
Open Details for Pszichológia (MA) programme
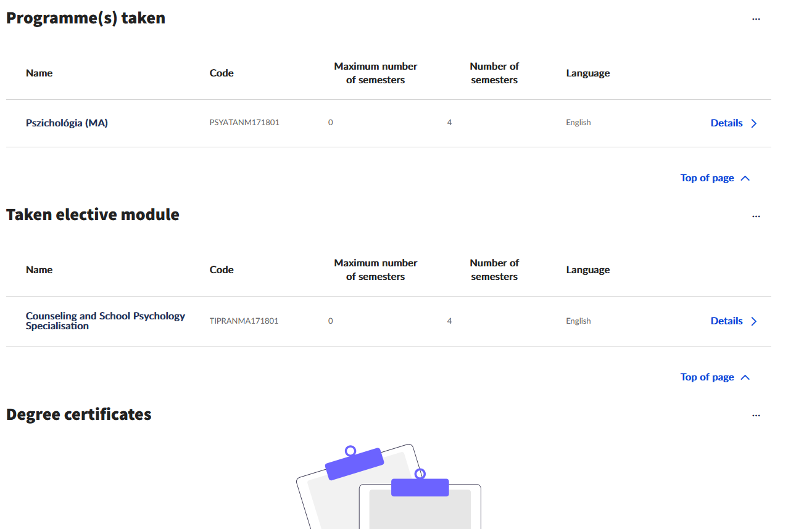[734, 123]
